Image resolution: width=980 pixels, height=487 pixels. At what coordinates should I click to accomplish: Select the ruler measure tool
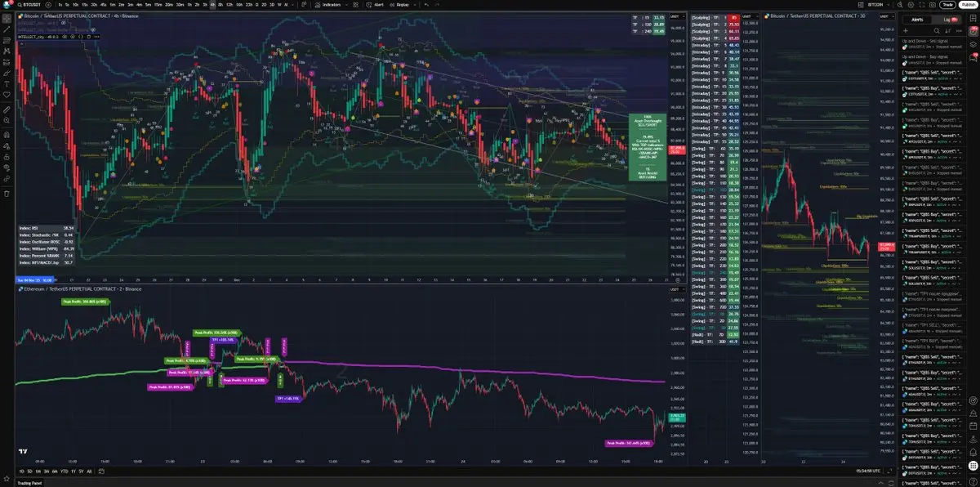7,109
